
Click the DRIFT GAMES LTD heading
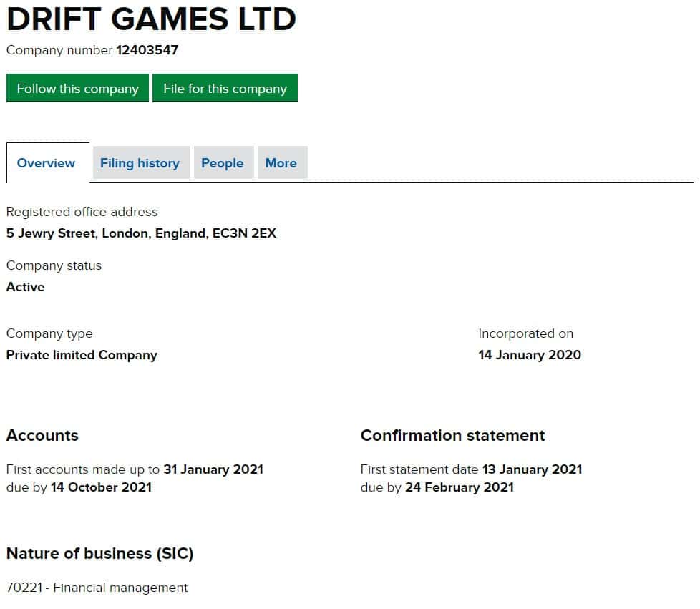tap(151, 19)
